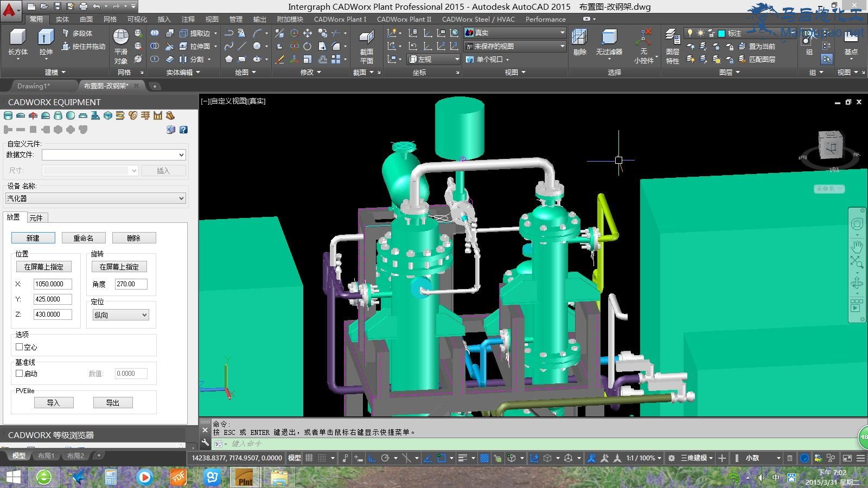Click the PVElite 导出 export button
Screen dimensions: 868x488
(113, 403)
